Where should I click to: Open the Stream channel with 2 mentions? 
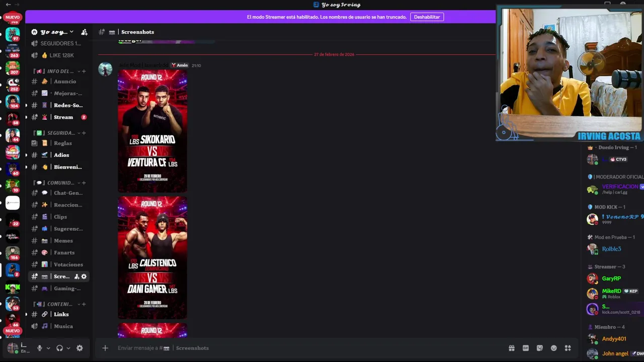coord(59,117)
